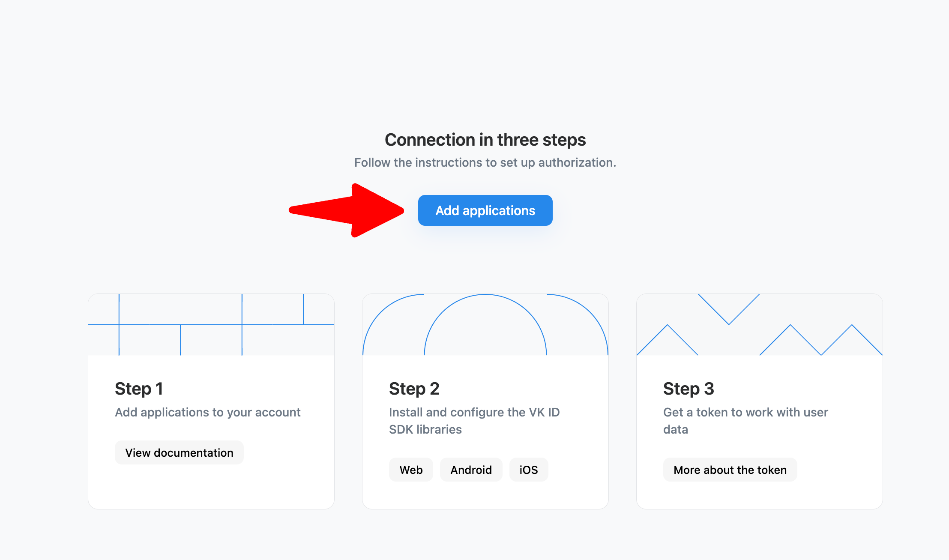Viewport: 949px width, 560px height.
Task: Click the Step 3 heading
Action: click(689, 389)
